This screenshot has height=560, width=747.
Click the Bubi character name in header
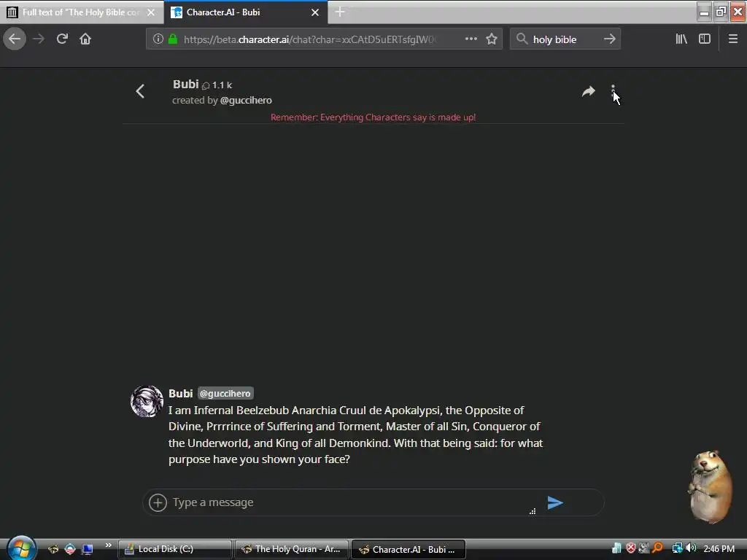(x=185, y=85)
